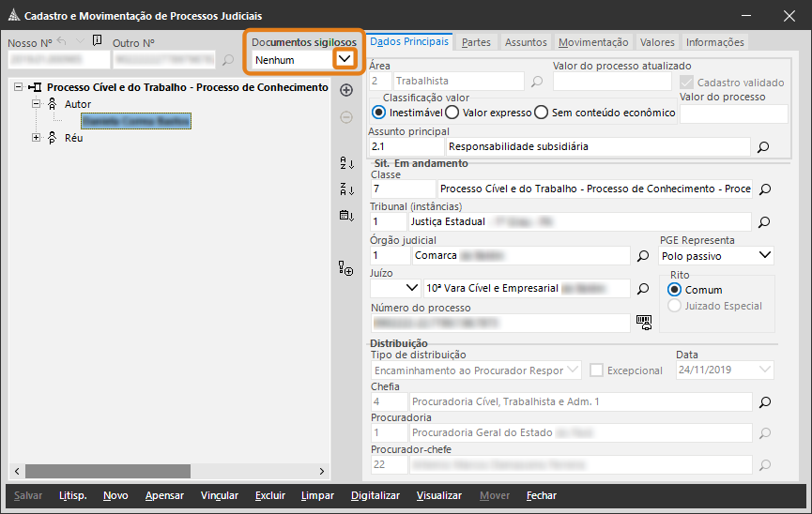Expand the Réu tree node
Screen dimensions: 812x514
(37, 138)
